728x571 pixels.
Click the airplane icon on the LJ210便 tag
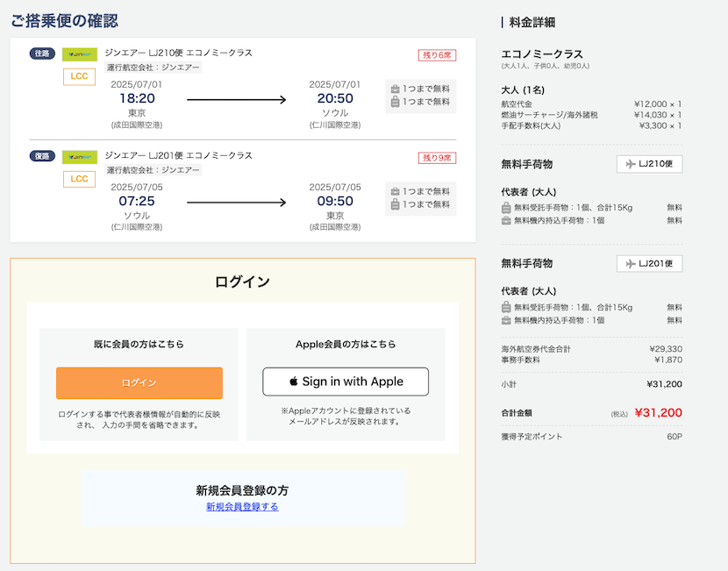[631, 164]
